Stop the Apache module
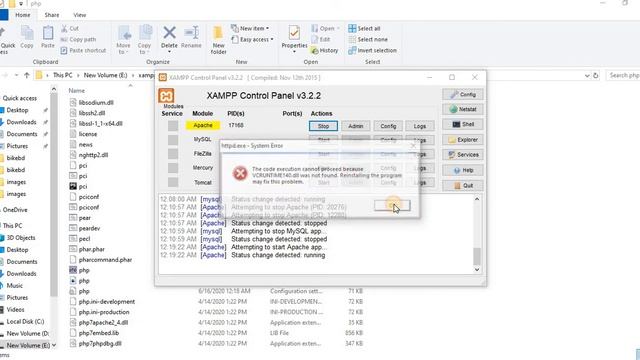 tap(323, 126)
